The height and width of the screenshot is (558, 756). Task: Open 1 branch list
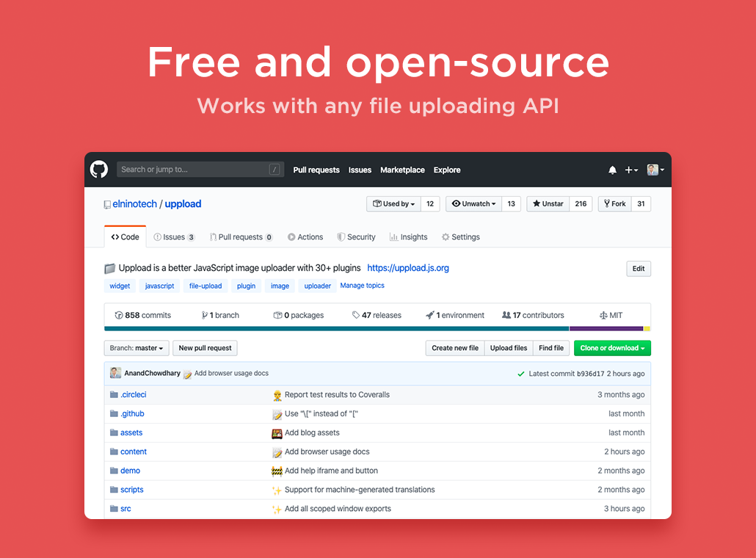[x=220, y=315]
